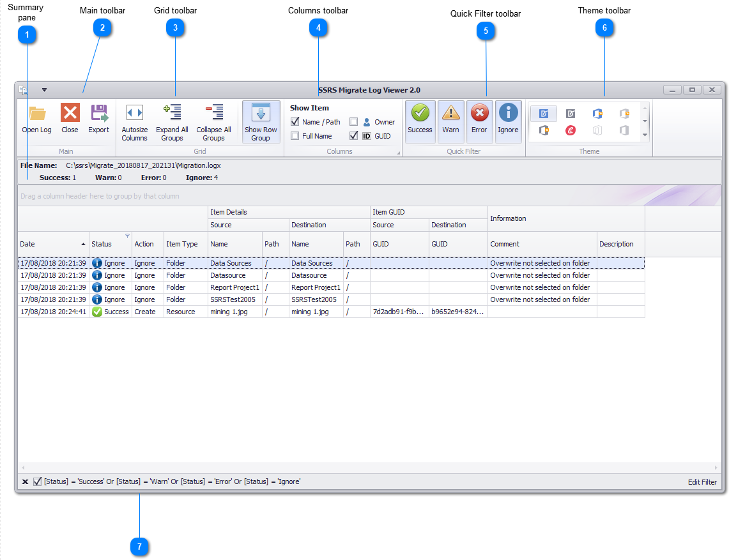Disable the active status filter checkbox
The height and width of the screenshot is (560, 729).
pyautogui.click(x=37, y=481)
